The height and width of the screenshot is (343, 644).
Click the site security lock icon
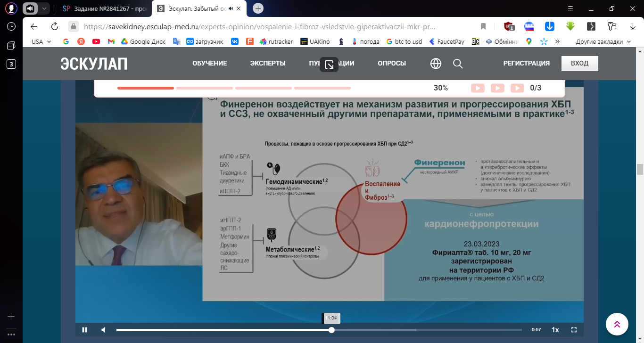tap(73, 26)
